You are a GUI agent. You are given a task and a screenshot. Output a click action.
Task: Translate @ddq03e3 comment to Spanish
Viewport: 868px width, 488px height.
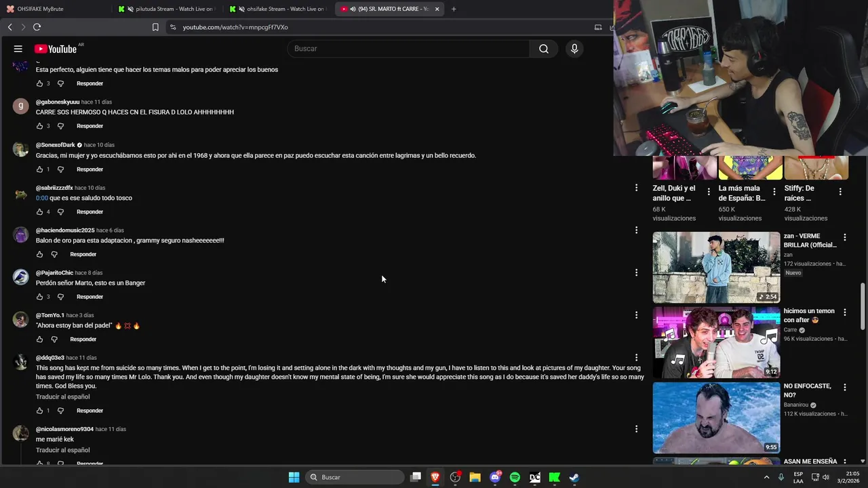tap(62, 396)
